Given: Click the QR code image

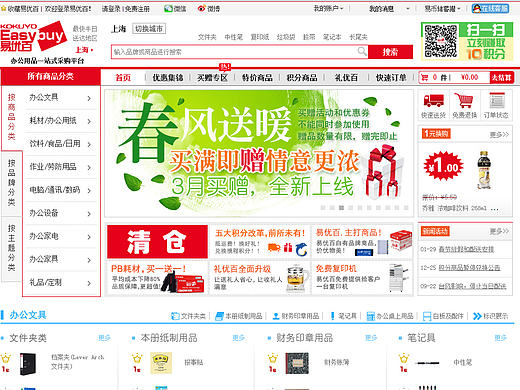Looking at the screenshot, I should pyautogui.click(x=440, y=41).
